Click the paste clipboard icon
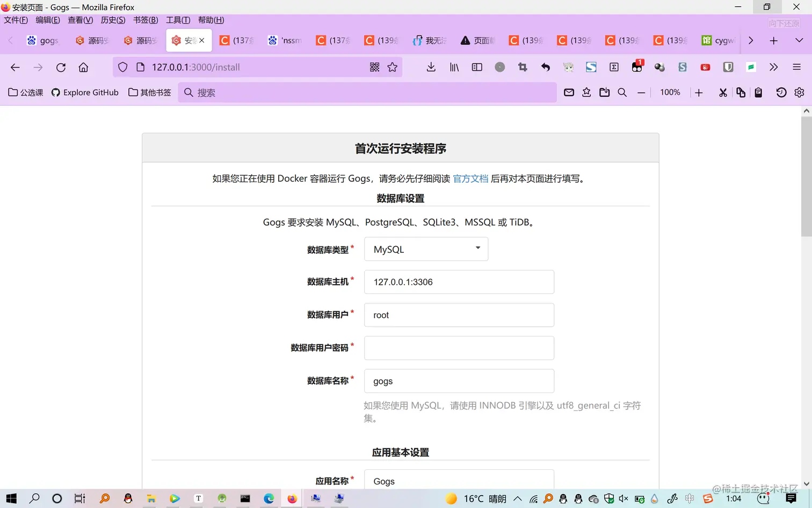The image size is (812, 508). coord(758,92)
